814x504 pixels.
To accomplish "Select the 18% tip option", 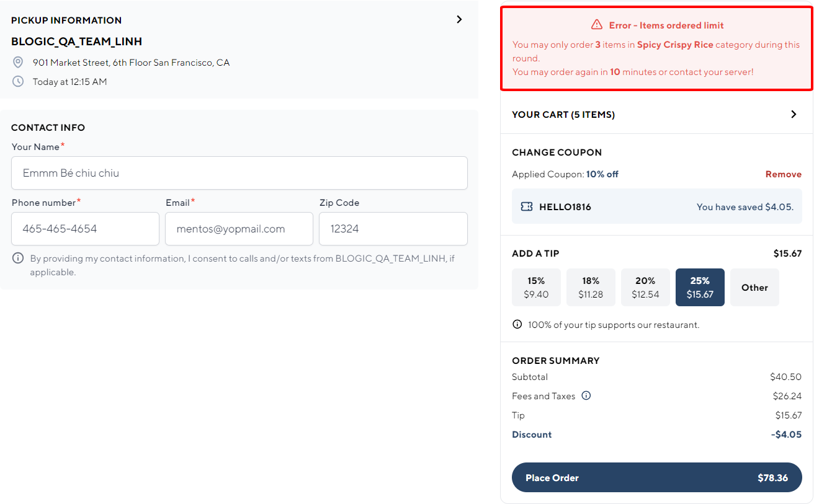I will [x=591, y=287].
